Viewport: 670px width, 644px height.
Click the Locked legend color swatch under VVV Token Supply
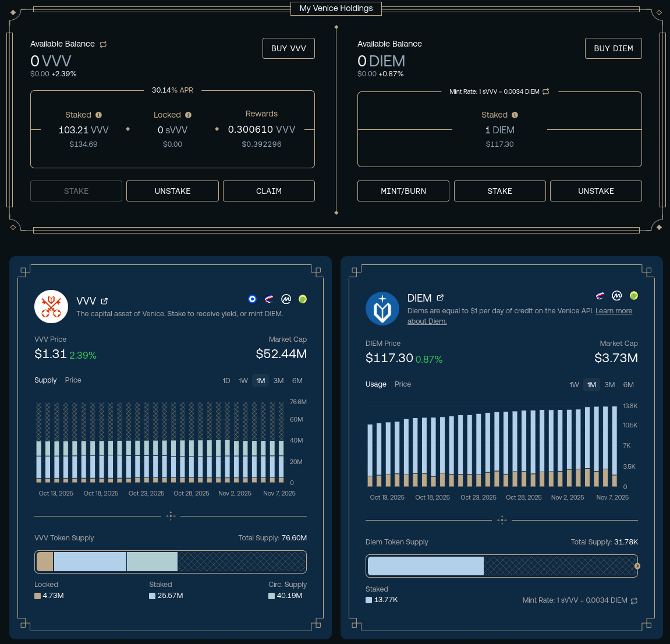point(40,595)
